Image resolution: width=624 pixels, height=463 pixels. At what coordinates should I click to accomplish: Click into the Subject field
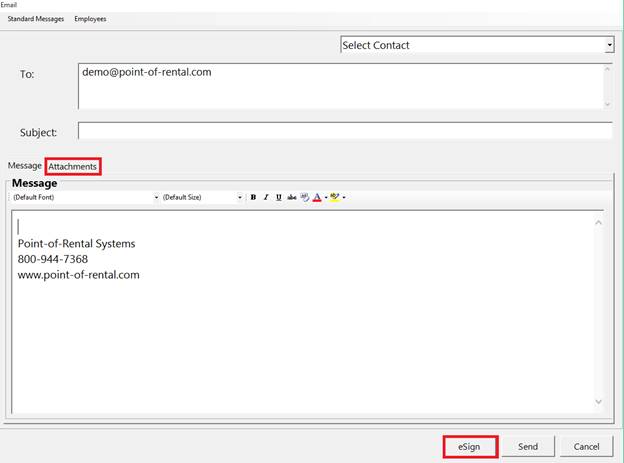click(x=344, y=131)
